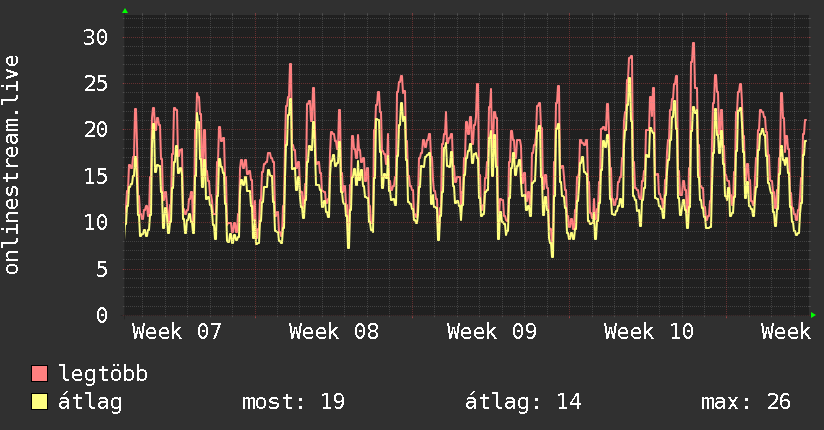Click the y-axis value 0
Viewport: 824px width, 430px height.
102,315
